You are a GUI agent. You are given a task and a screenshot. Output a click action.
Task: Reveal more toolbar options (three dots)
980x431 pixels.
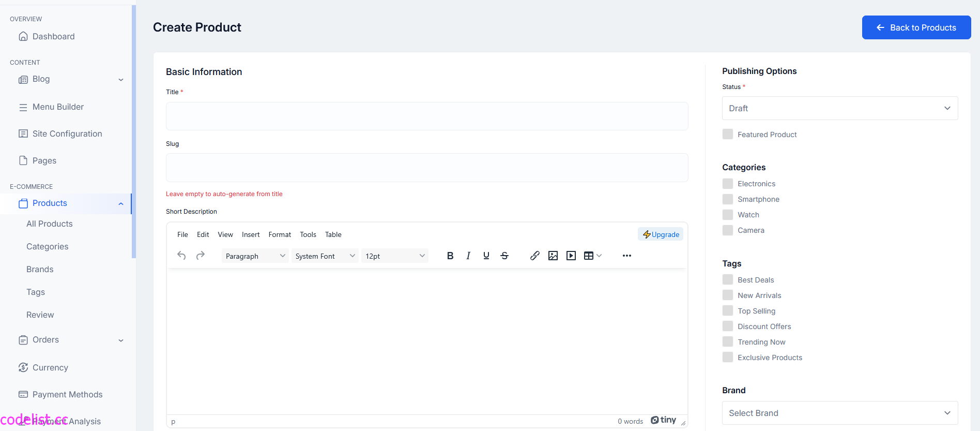pyautogui.click(x=627, y=256)
